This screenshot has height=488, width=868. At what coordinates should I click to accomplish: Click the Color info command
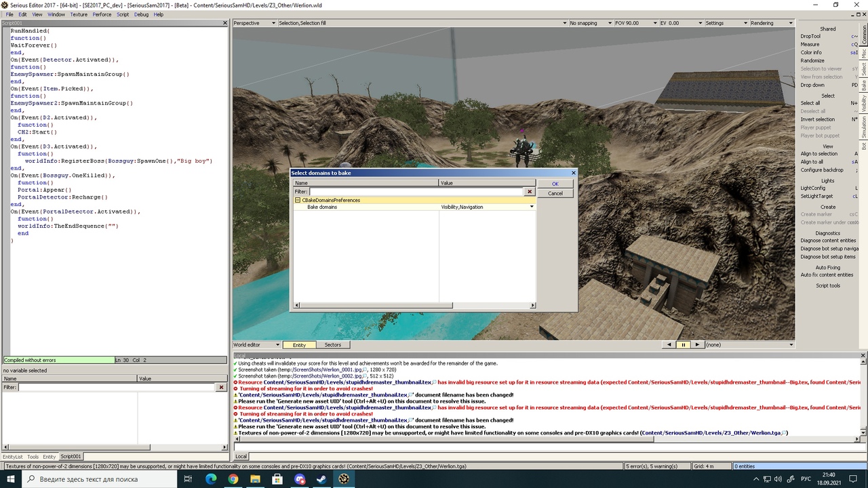811,52
